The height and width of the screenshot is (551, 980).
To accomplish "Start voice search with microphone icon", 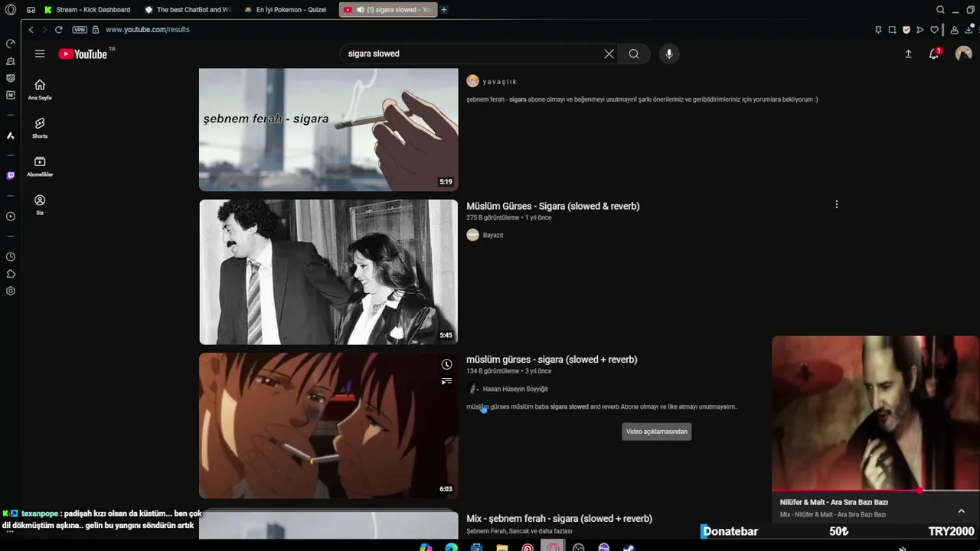I will (x=669, y=54).
